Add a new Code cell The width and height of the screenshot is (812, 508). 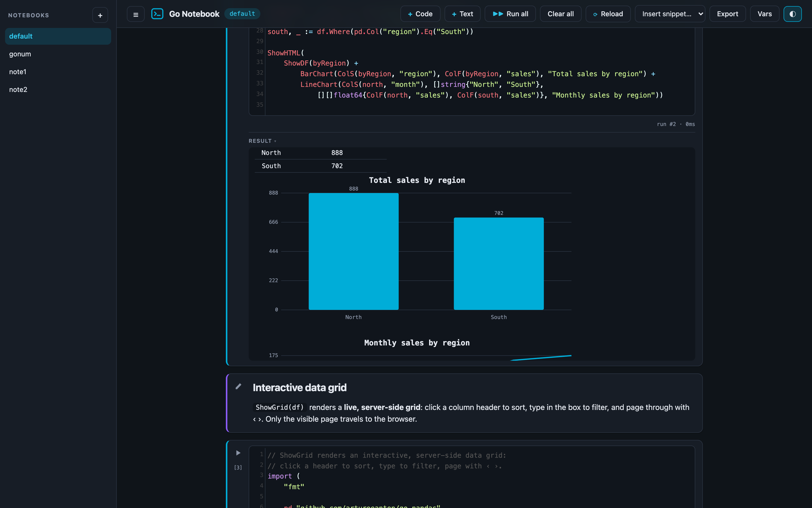420,14
